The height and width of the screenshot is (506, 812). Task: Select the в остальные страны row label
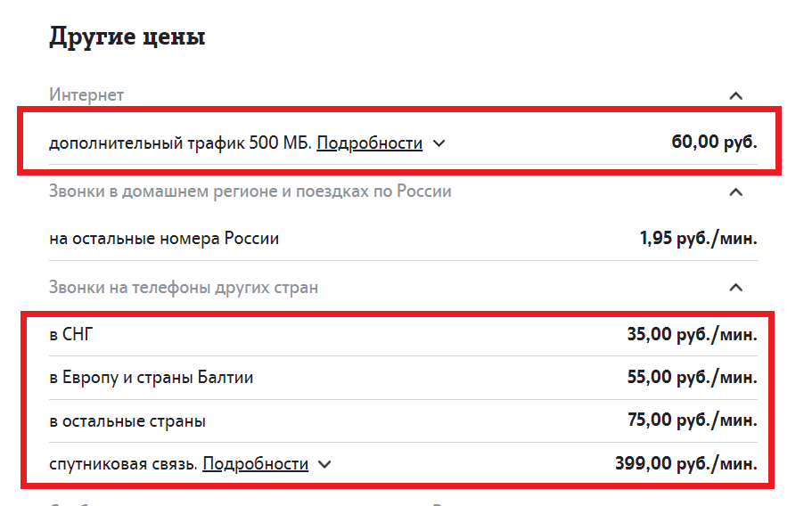tap(127, 420)
